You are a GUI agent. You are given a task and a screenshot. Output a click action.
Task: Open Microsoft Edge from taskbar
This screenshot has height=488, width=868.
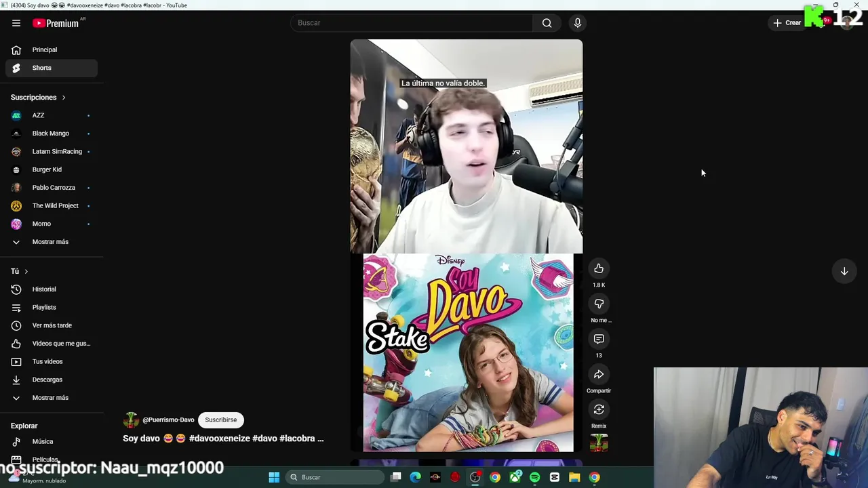(416, 477)
